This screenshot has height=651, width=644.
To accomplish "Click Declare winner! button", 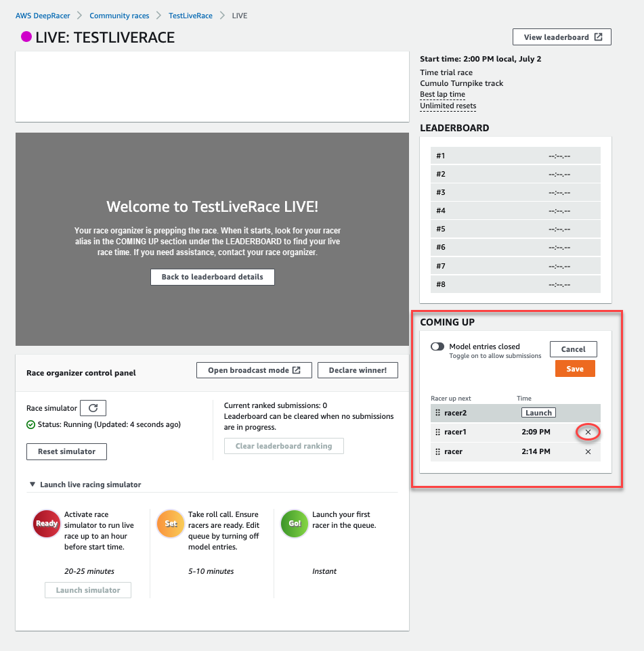I will 358,370.
